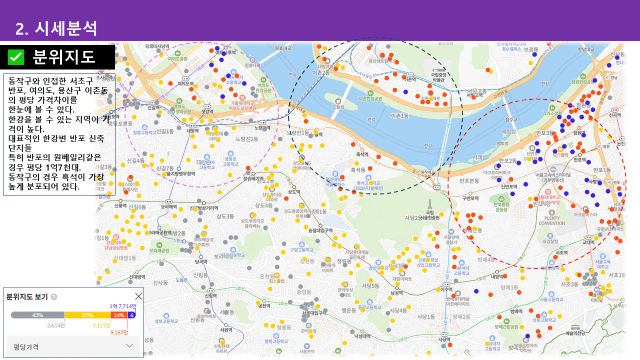This screenshot has height=360, width=640.
Task: Click the 상도3동 map label
Action: [225, 216]
